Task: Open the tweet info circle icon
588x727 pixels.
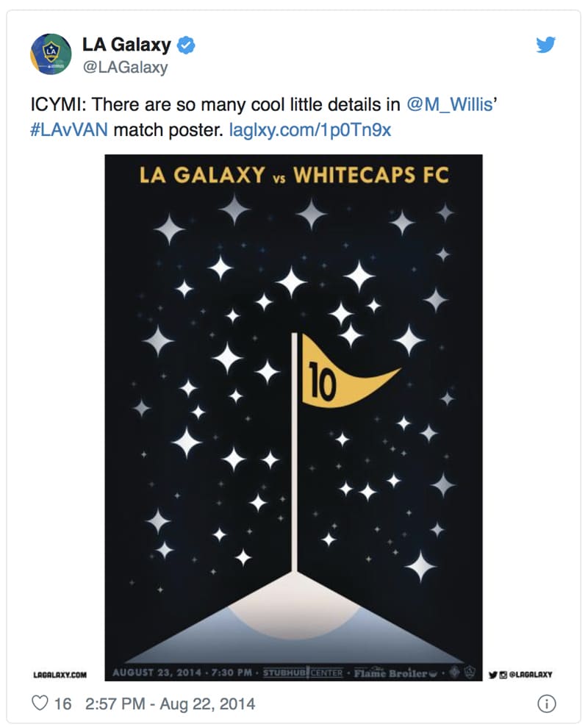Action: [546, 703]
